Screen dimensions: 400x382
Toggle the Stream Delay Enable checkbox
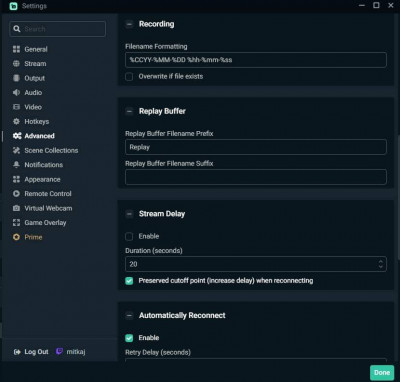coord(129,236)
